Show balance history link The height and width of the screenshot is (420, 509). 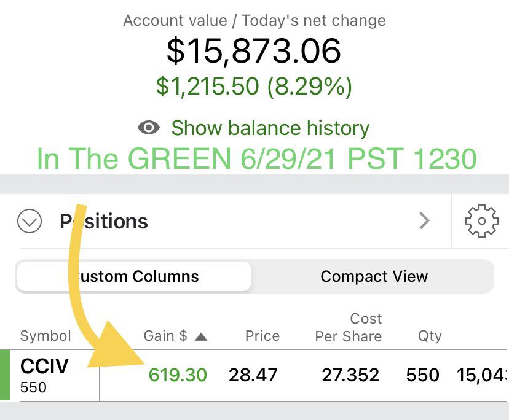(x=270, y=128)
